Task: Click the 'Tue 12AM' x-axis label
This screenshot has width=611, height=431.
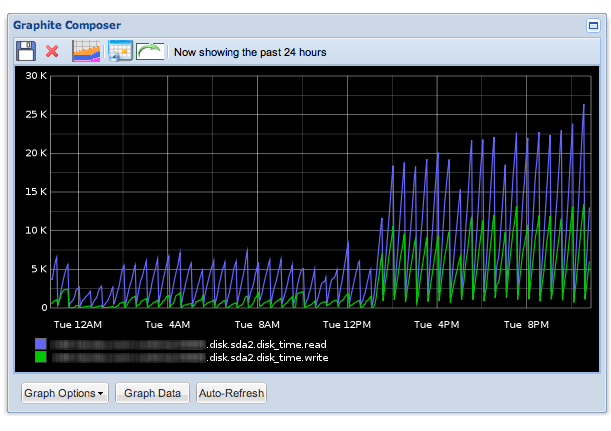Action: pos(78,325)
